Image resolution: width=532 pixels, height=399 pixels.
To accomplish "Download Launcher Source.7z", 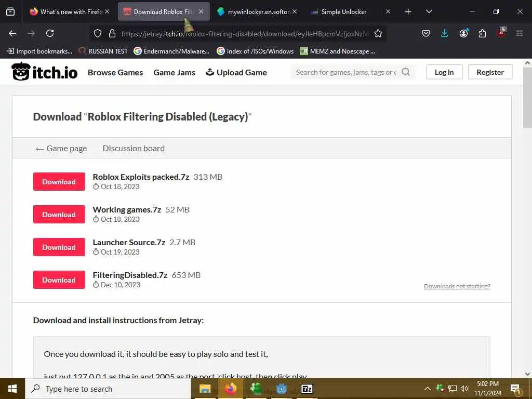I will 59,247.
